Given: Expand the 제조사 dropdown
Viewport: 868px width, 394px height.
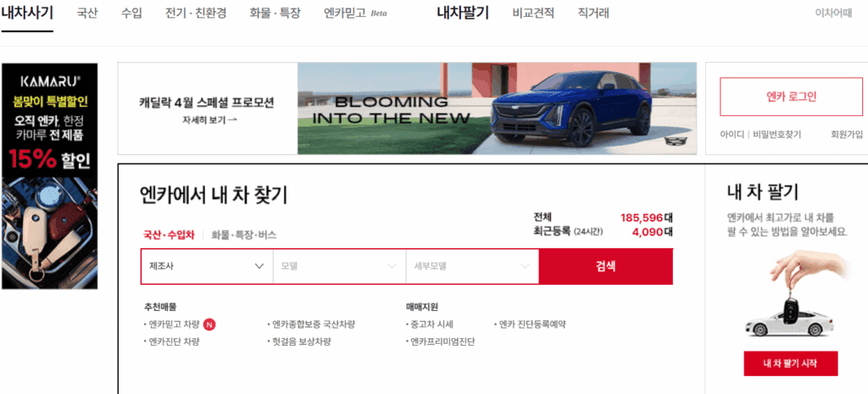Looking at the screenshot, I should pos(207,266).
